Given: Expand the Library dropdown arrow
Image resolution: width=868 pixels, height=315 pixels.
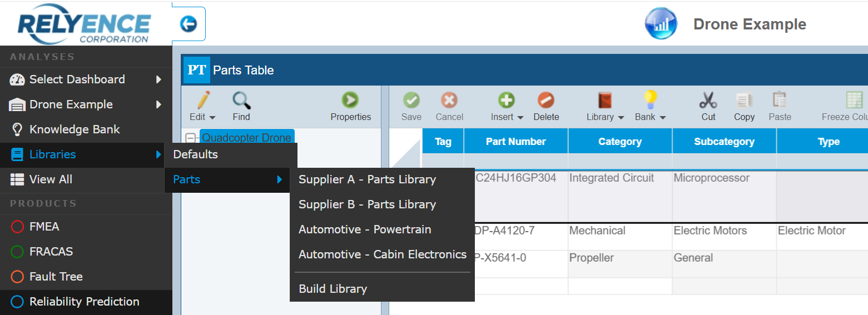Looking at the screenshot, I should 621,118.
